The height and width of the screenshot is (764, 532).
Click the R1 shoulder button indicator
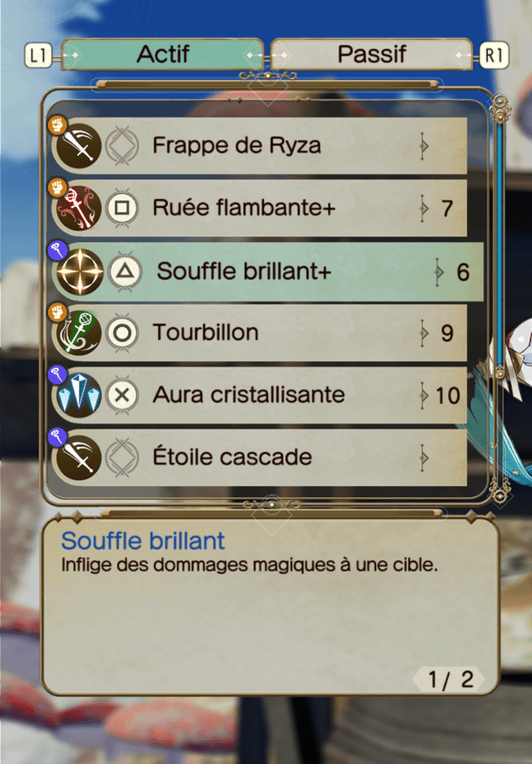click(x=494, y=55)
